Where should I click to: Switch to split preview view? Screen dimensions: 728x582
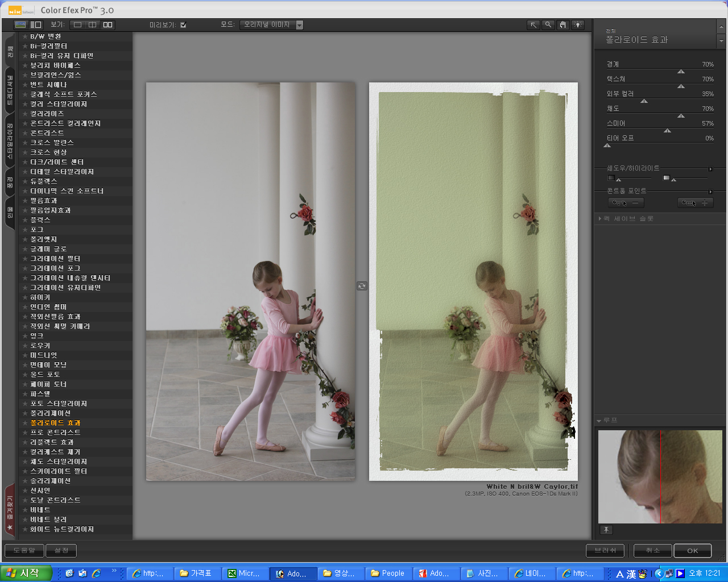92,25
